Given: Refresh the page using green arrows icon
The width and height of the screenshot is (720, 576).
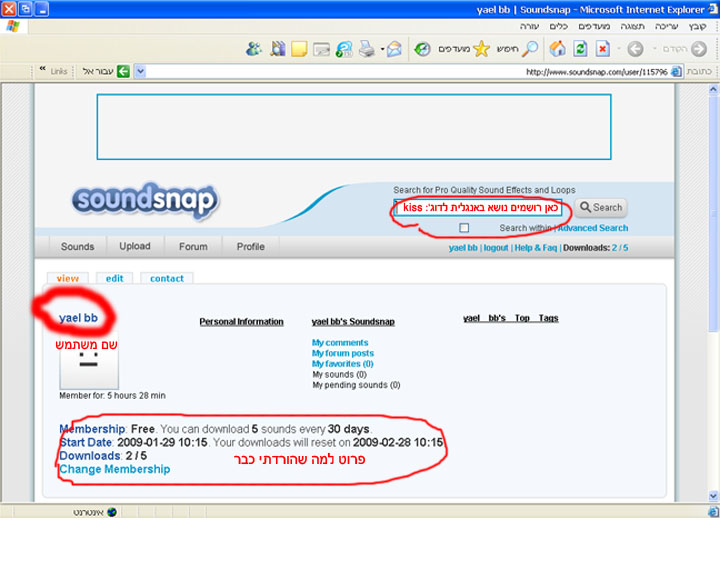Looking at the screenshot, I should (x=580, y=48).
